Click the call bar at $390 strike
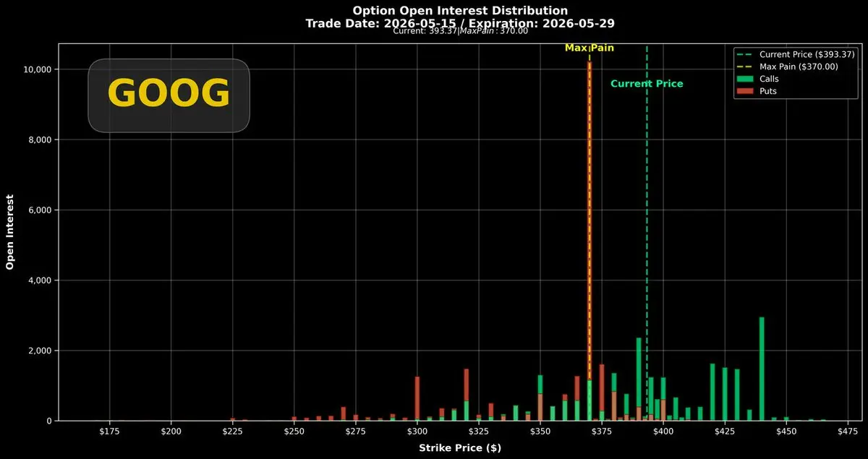868x459 pixels. click(x=639, y=379)
